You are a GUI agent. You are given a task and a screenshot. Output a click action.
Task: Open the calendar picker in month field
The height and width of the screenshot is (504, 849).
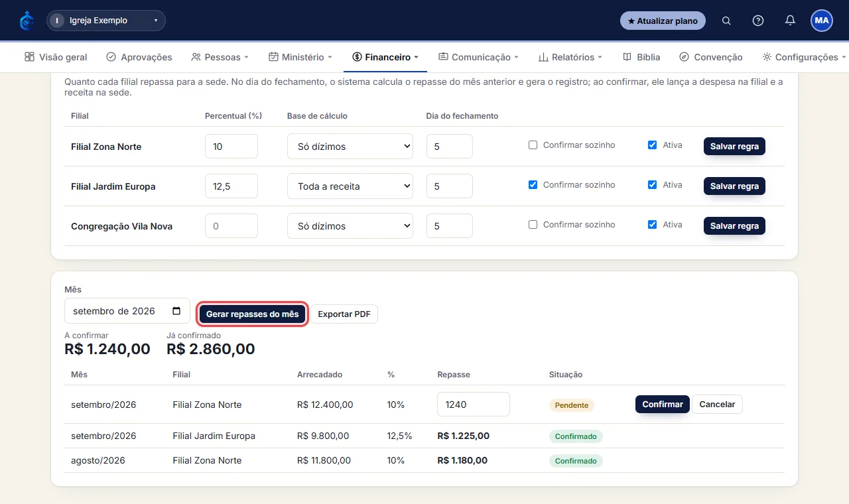coord(176,311)
